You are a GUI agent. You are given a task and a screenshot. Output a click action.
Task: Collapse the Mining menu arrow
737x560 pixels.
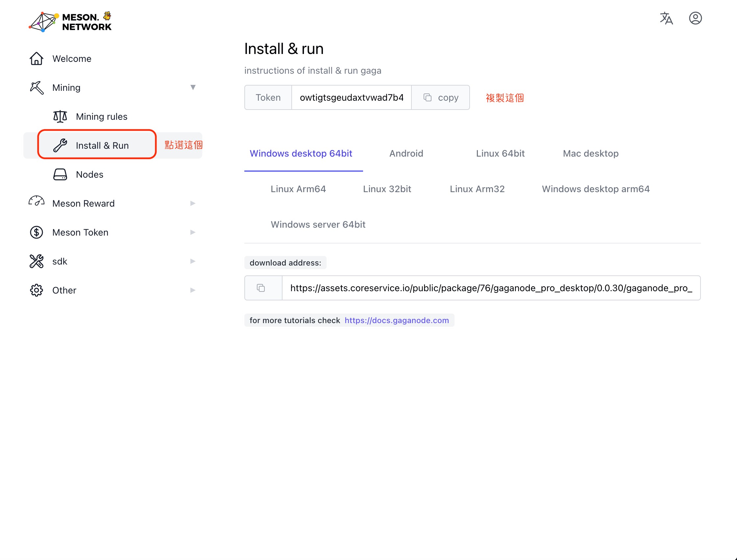pos(193,87)
